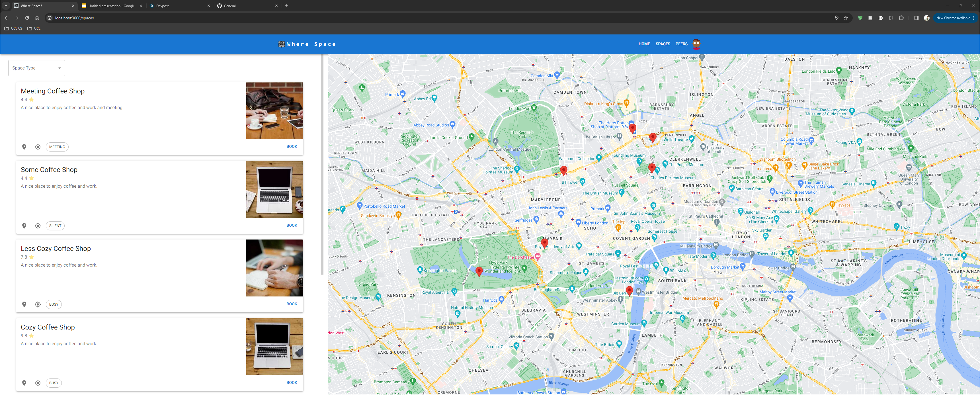Image resolution: width=980 pixels, height=397 pixels.
Task: Open Chrome tab search dropdown arrow
Action: [x=6, y=6]
